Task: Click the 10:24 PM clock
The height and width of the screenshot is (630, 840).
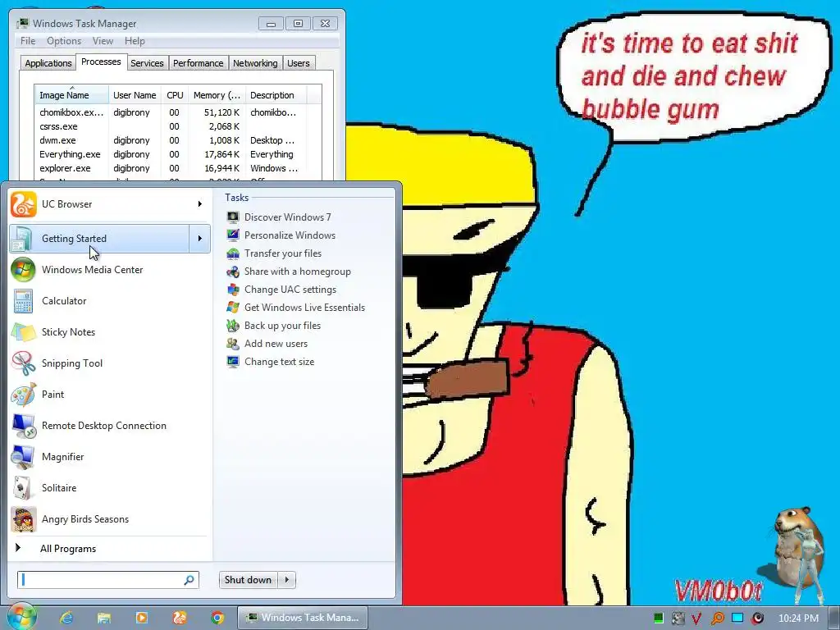Action: pyautogui.click(x=798, y=619)
